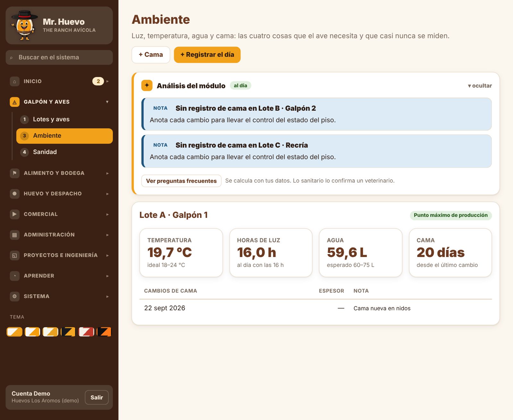Select the first orange theme swatch
This screenshot has height=420, width=513.
pos(14,332)
